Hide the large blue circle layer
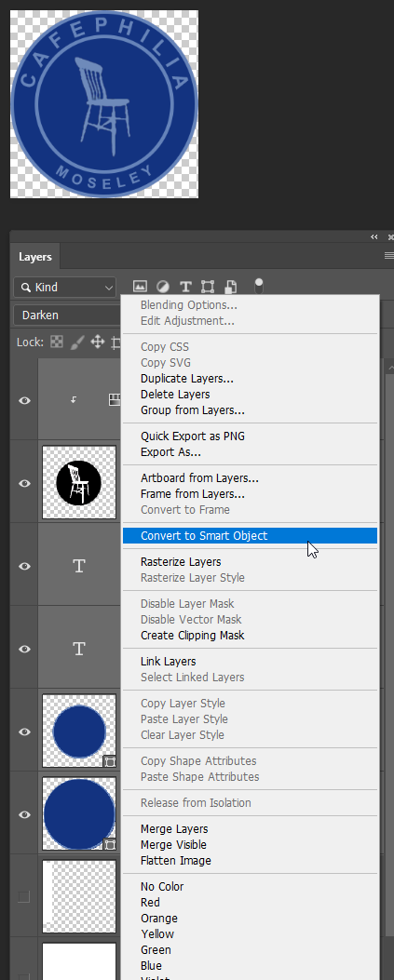The height and width of the screenshot is (980, 394). 24,814
